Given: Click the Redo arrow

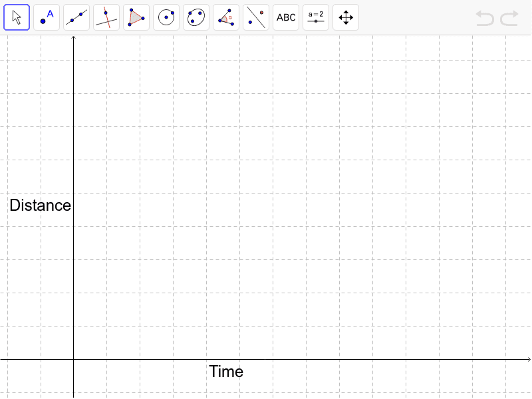Looking at the screenshot, I should pyautogui.click(x=509, y=18).
